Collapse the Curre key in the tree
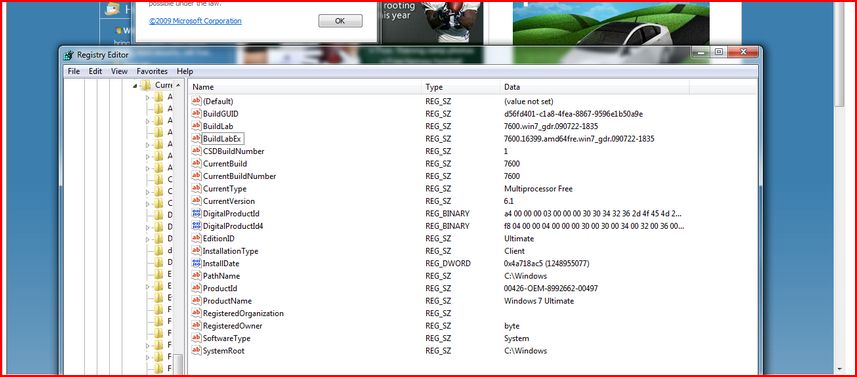Screen dimensions: 857x377 (x=135, y=86)
